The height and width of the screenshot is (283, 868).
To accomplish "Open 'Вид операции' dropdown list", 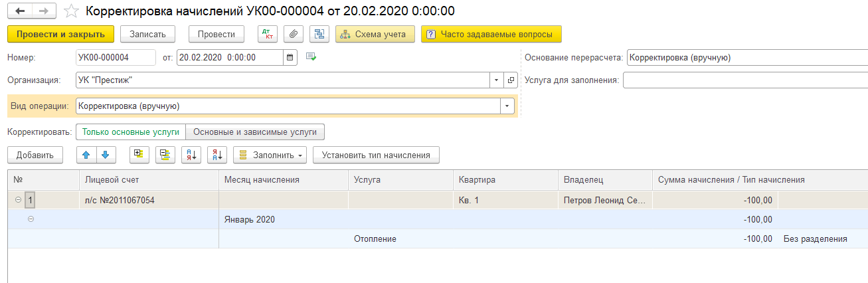I will click(508, 106).
